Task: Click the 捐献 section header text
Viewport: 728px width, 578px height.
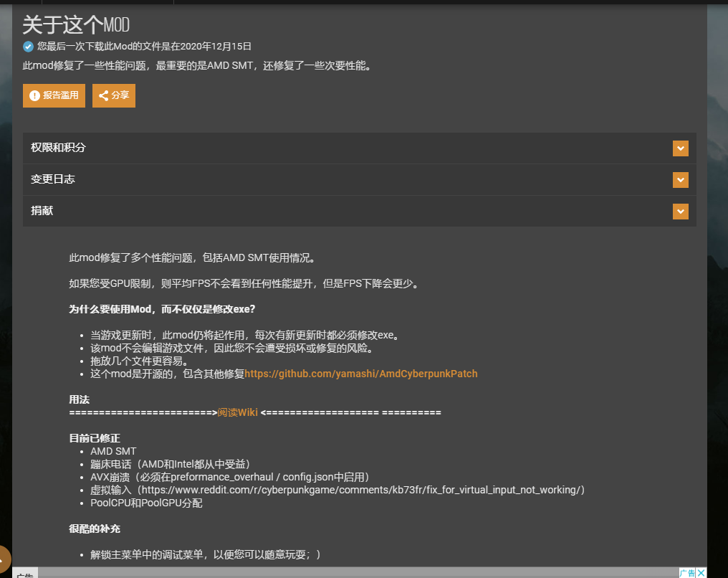Action: coord(42,212)
